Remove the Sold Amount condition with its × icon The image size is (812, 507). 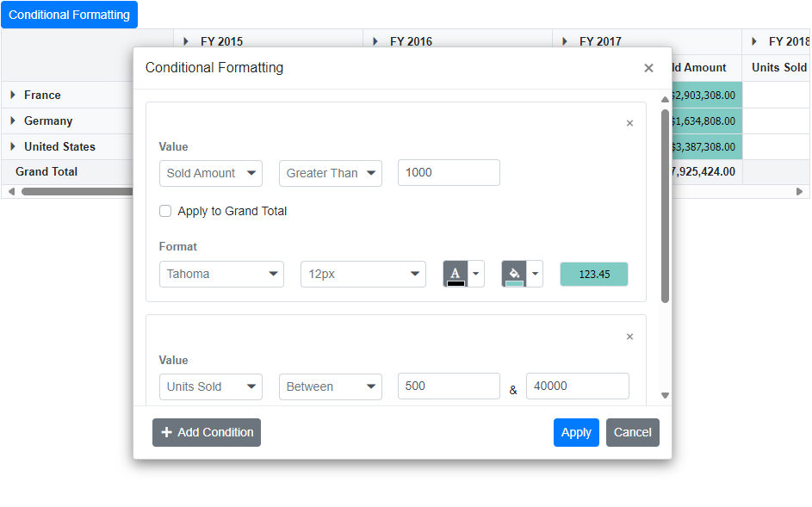pos(629,123)
